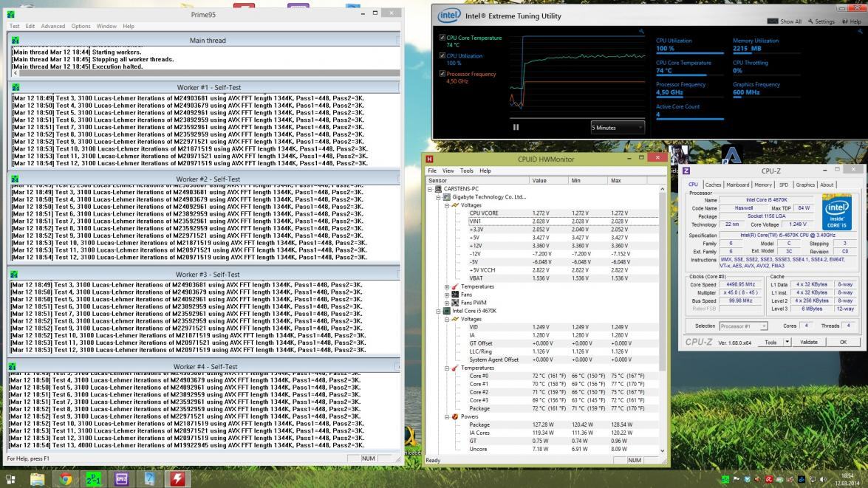Click the HWMonitor vertical scrollbar
Screen dimensions: 868x488
coord(662,320)
